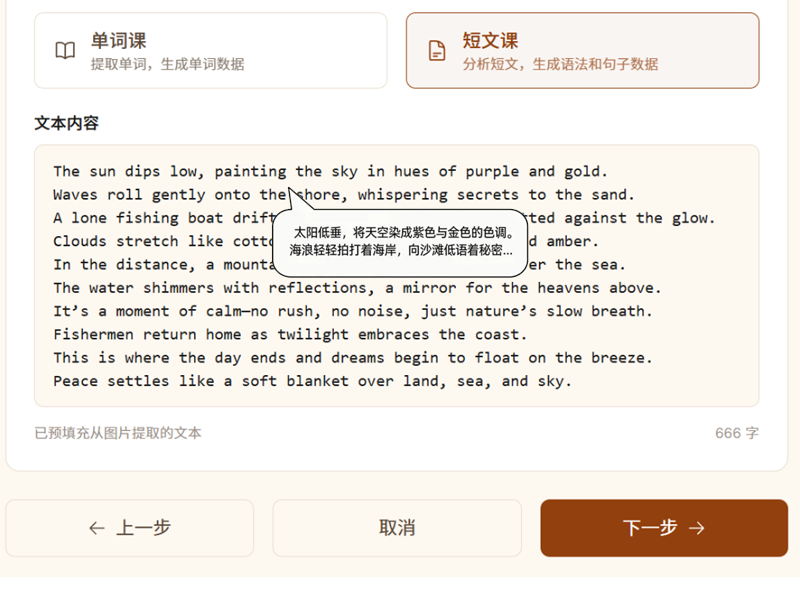Proceed using the 下一步 button label
The image size is (800, 600).
tap(650, 528)
